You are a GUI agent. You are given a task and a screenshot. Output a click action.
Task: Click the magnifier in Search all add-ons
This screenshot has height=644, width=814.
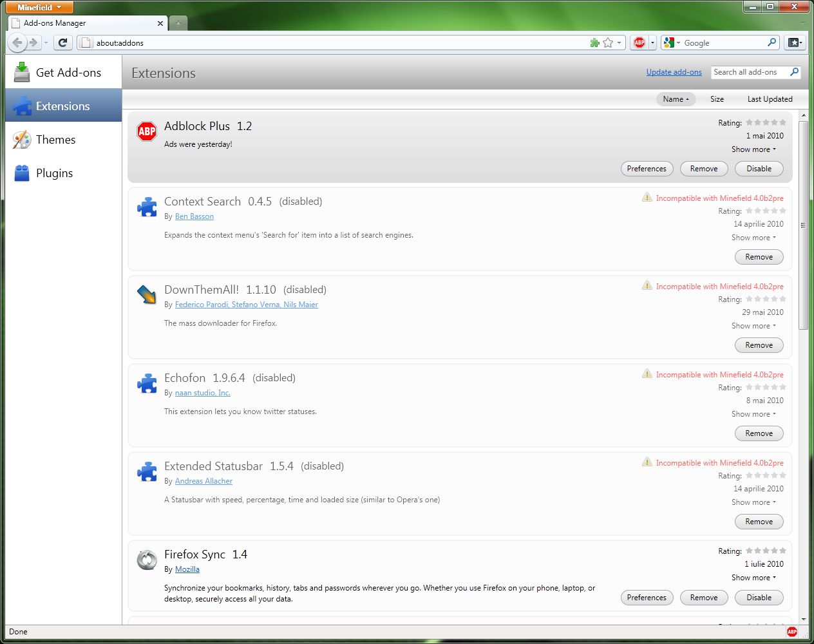794,72
